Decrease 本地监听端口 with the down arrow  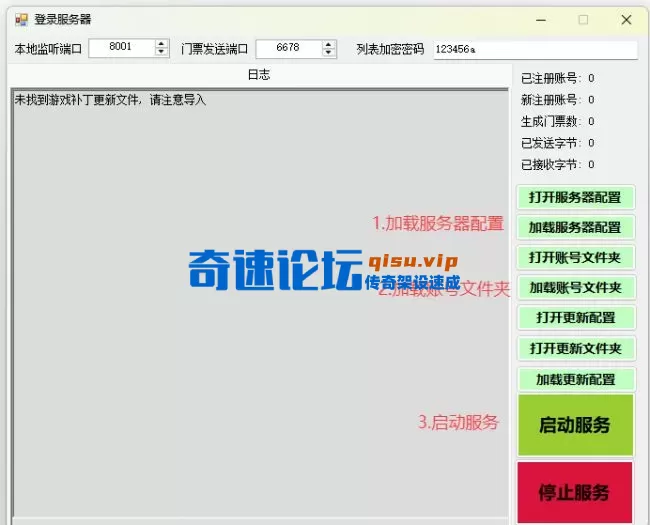click(x=161, y=52)
